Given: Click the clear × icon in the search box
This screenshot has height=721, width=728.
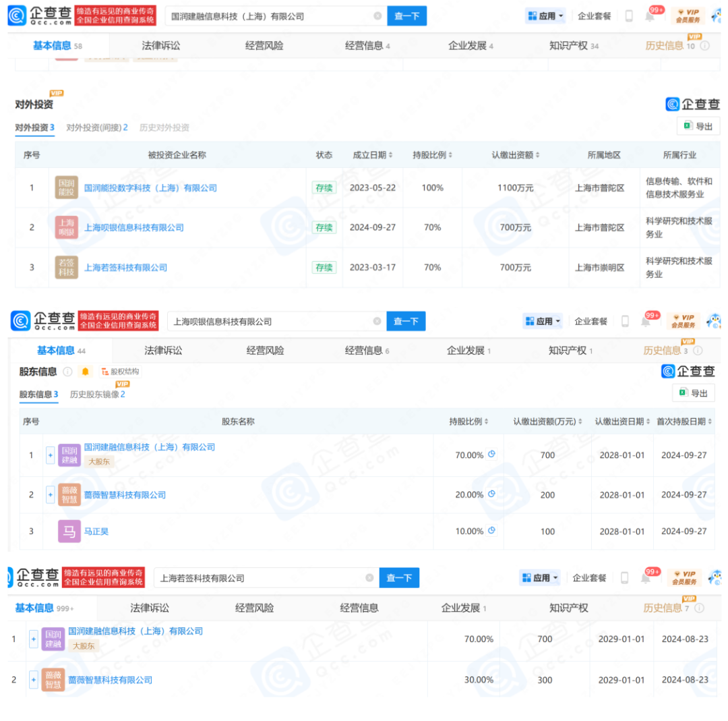Looking at the screenshot, I should [377, 16].
